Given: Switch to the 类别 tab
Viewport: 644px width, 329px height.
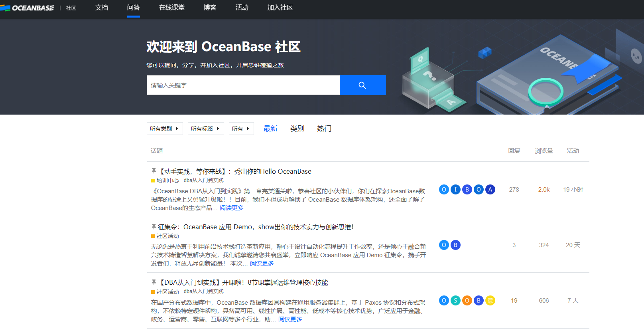Looking at the screenshot, I should 297,129.
